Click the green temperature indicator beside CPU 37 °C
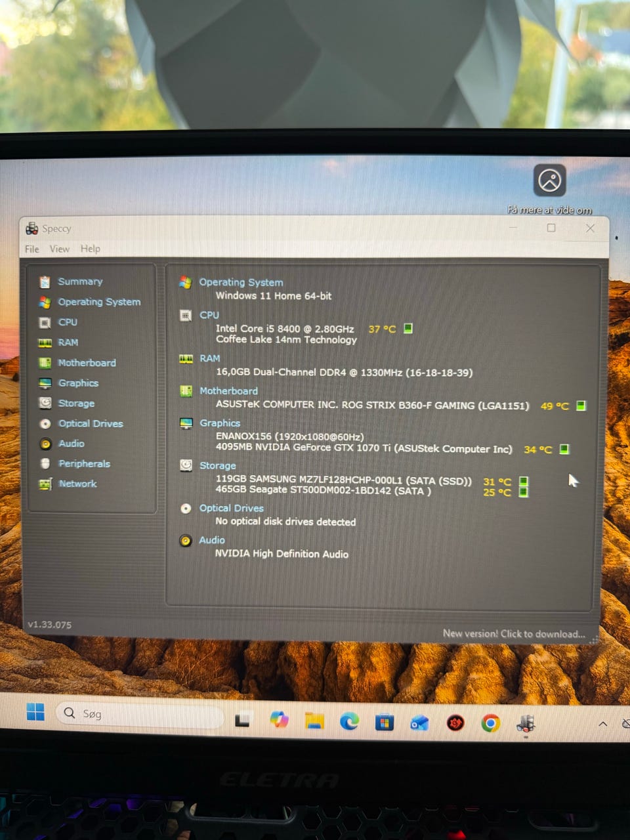630x840 pixels. [408, 328]
